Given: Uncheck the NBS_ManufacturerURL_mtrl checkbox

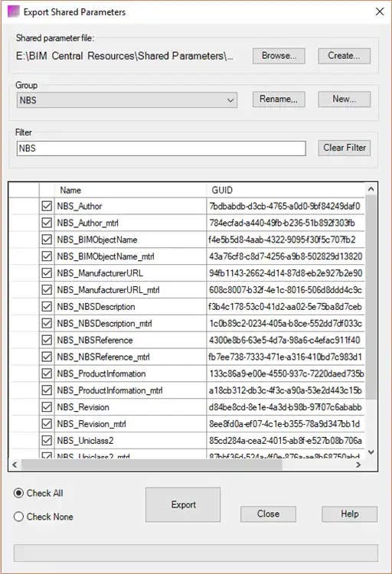Looking at the screenshot, I should pos(47,290).
